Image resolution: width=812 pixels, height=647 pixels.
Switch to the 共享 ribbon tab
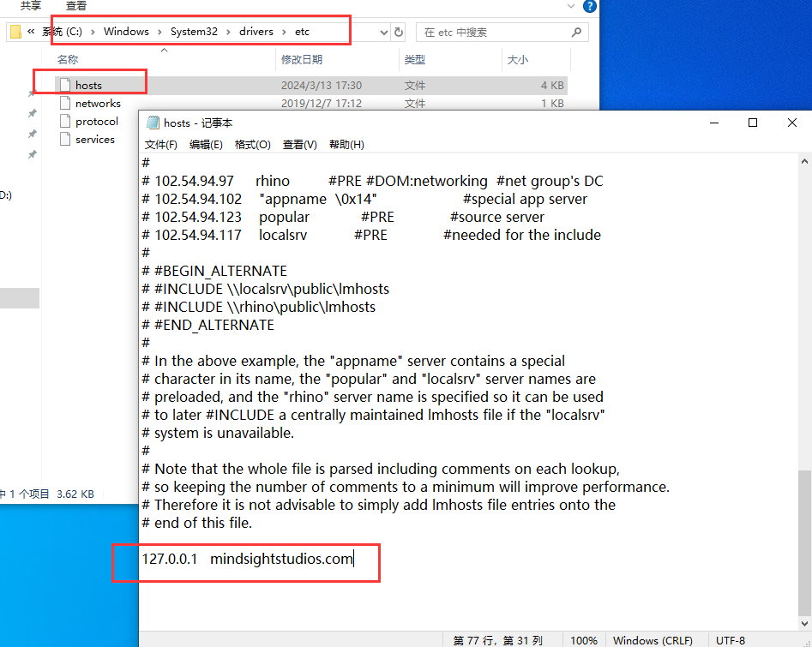[x=31, y=6]
